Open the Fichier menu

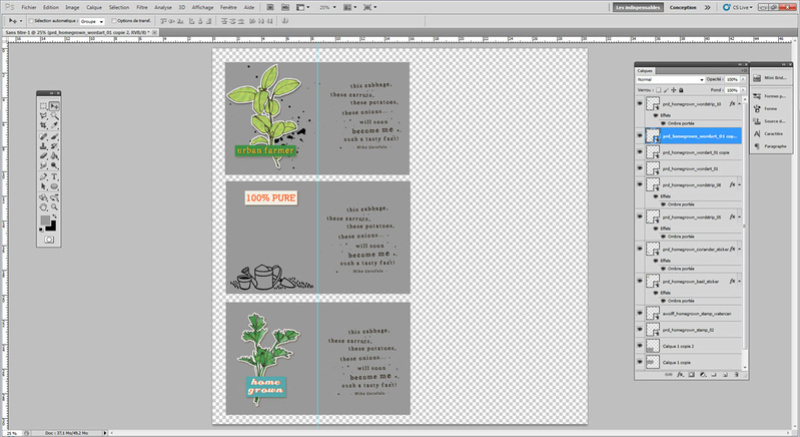(x=29, y=7)
